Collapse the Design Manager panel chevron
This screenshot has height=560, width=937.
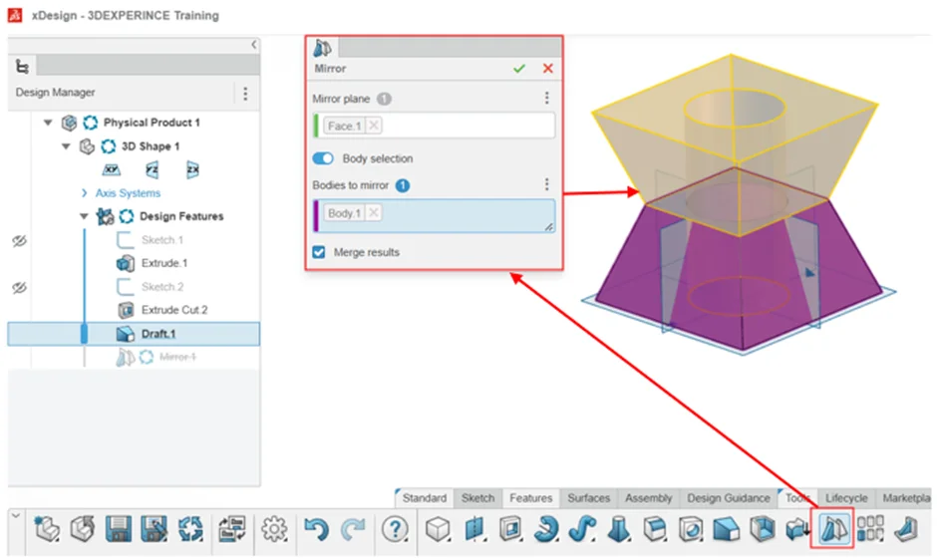(254, 45)
